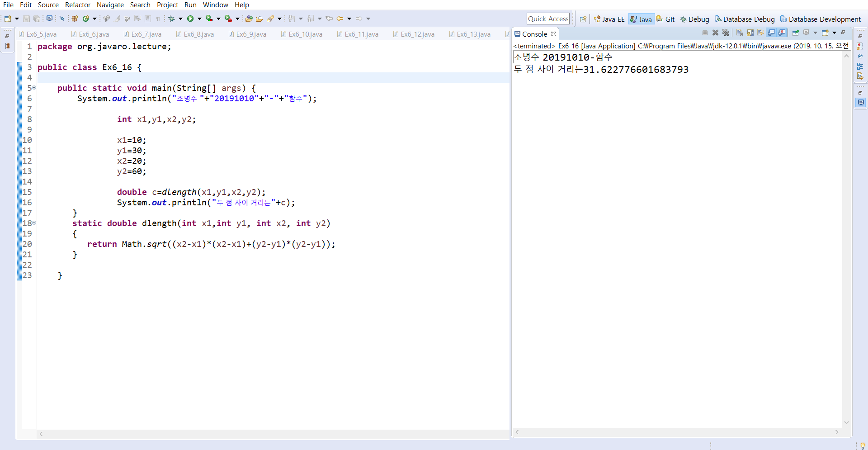The height and width of the screenshot is (450, 868).
Task: Open the New wizard dropdown arrow
Action: tap(17, 19)
